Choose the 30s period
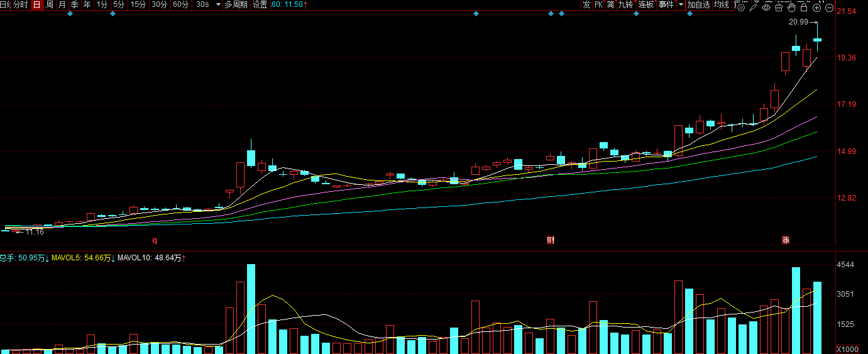 pyautogui.click(x=202, y=4)
